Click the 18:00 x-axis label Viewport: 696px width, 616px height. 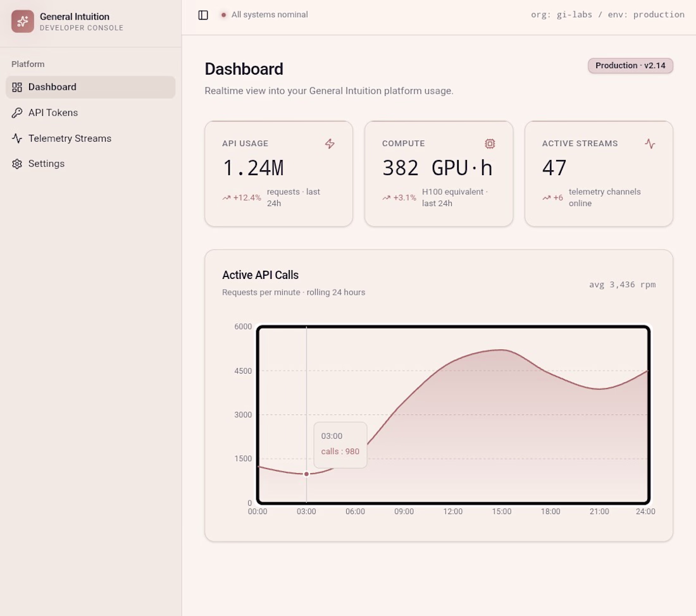click(550, 511)
